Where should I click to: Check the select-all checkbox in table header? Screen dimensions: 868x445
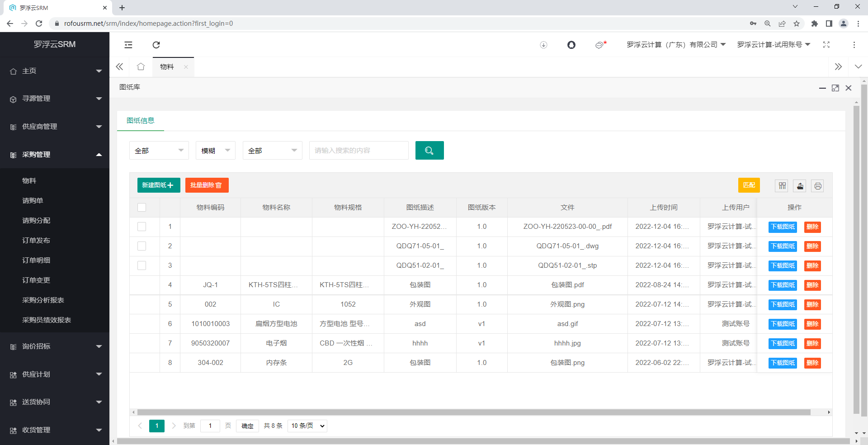tap(142, 208)
